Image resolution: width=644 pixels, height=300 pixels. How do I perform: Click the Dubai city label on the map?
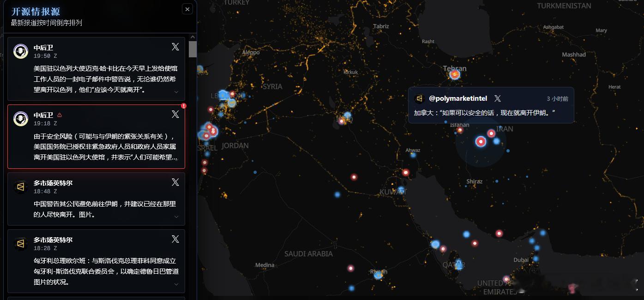(521, 260)
